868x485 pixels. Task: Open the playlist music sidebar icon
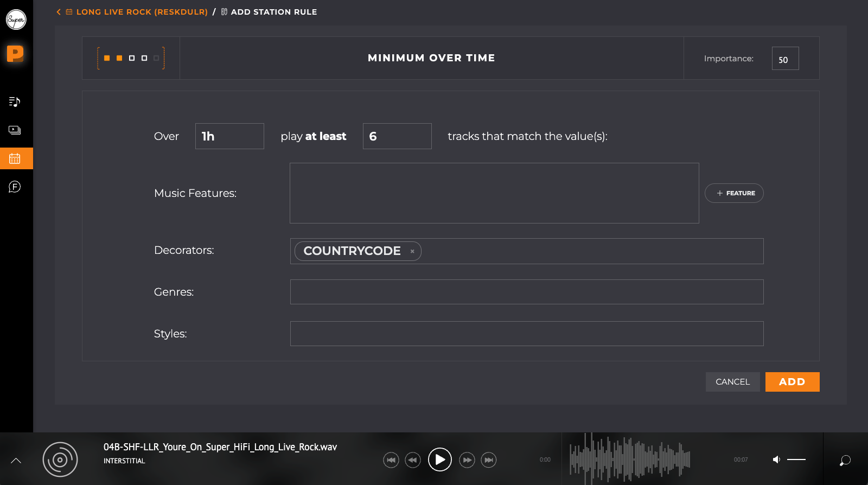pyautogui.click(x=15, y=101)
